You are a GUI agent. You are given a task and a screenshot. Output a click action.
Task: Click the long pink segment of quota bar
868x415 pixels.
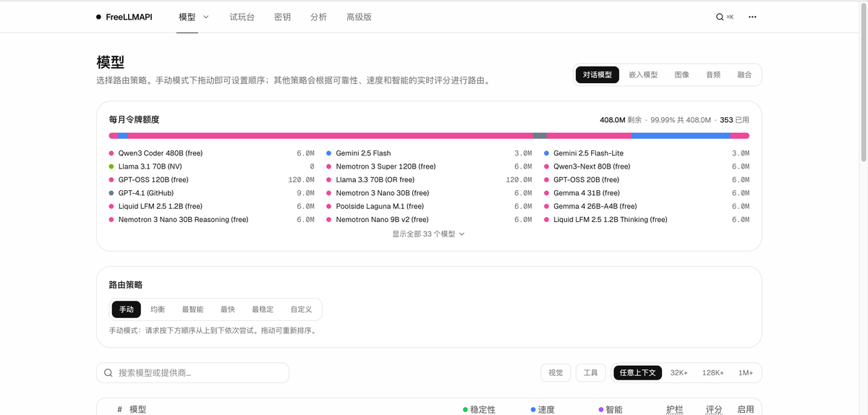click(x=330, y=136)
